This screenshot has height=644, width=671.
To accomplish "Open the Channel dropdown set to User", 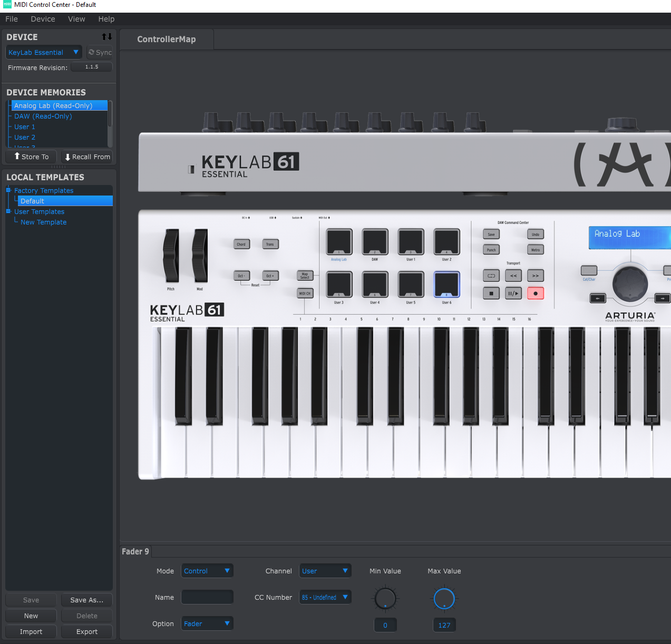I will [x=325, y=571].
